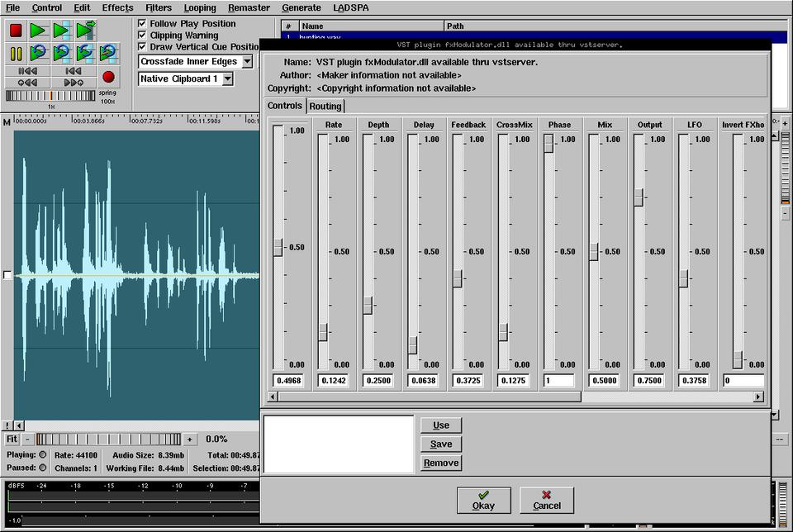
Task: Disable Follow Play Position checkbox
Action: pyautogui.click(x=143, y=24)
